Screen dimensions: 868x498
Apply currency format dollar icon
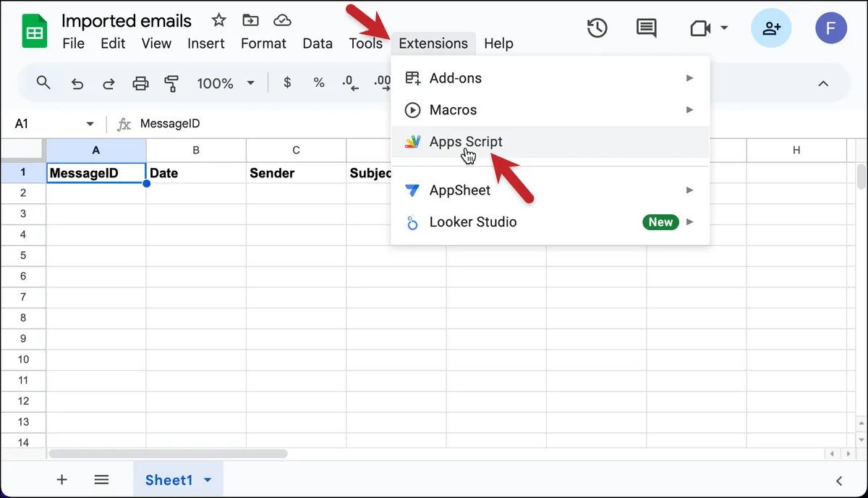click(287, 83)
